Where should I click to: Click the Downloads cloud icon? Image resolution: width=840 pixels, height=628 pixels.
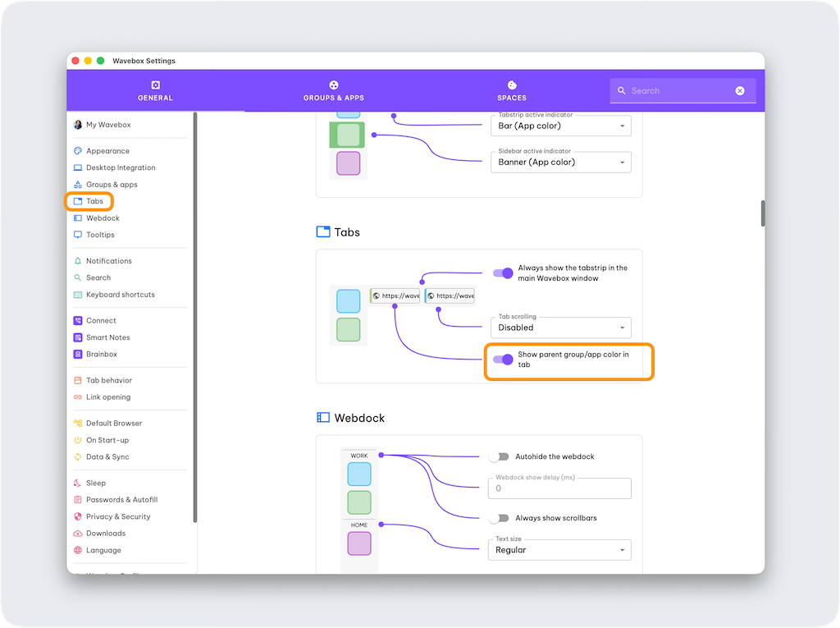click(78, 534)
